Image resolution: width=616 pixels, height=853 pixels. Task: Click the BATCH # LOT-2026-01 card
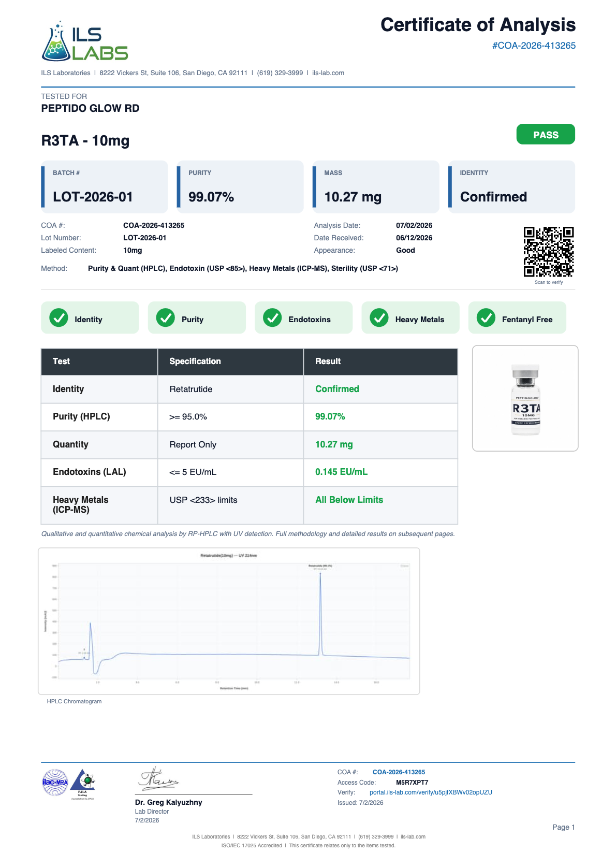point(105,186)
